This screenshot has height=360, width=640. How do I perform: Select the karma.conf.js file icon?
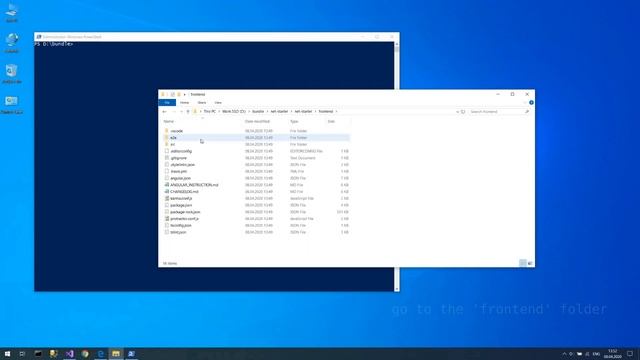click(x=167, y=198)
